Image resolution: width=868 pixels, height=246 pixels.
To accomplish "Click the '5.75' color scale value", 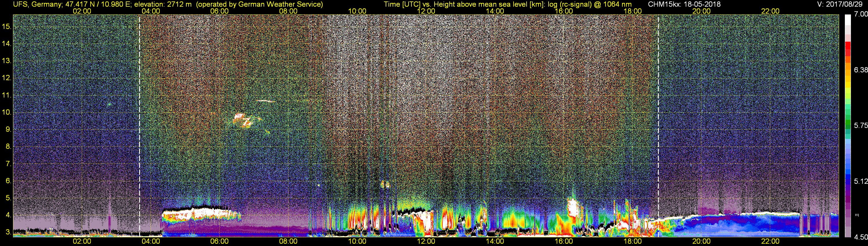I will point(860,125).
